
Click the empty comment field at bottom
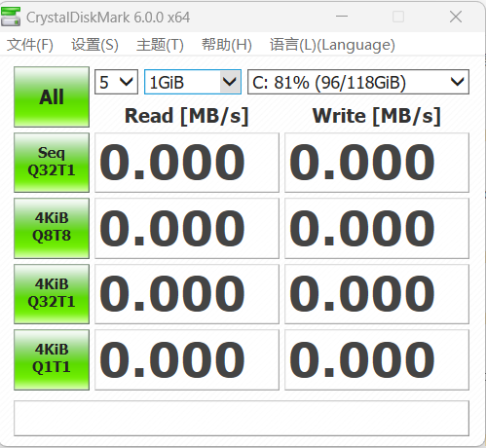pyautogui.click(x=242, y=418)
